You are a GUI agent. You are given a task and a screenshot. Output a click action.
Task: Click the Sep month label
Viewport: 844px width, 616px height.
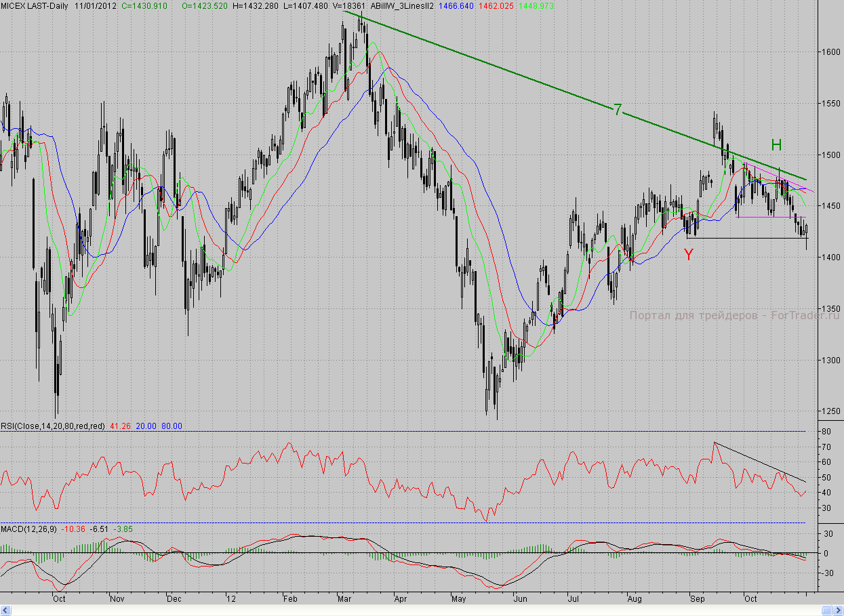(697, 599)
